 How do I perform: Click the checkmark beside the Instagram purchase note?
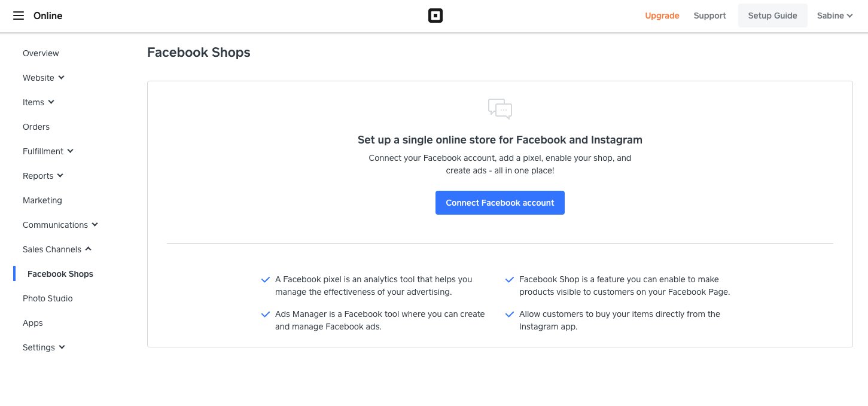click(509, 314)
